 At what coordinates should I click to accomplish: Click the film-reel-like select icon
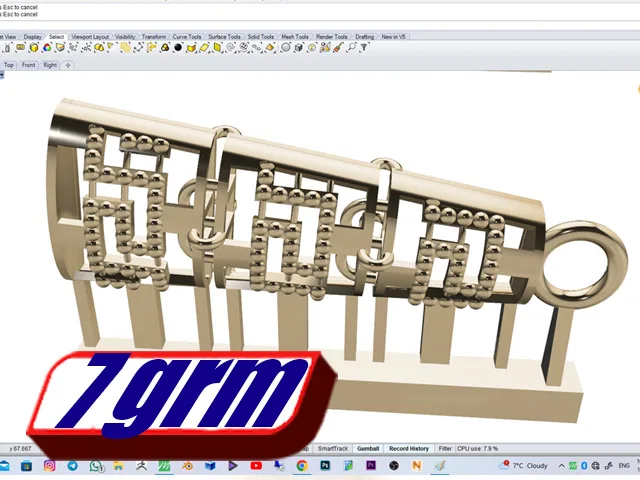pyautogui.click(x=243, y=48)
